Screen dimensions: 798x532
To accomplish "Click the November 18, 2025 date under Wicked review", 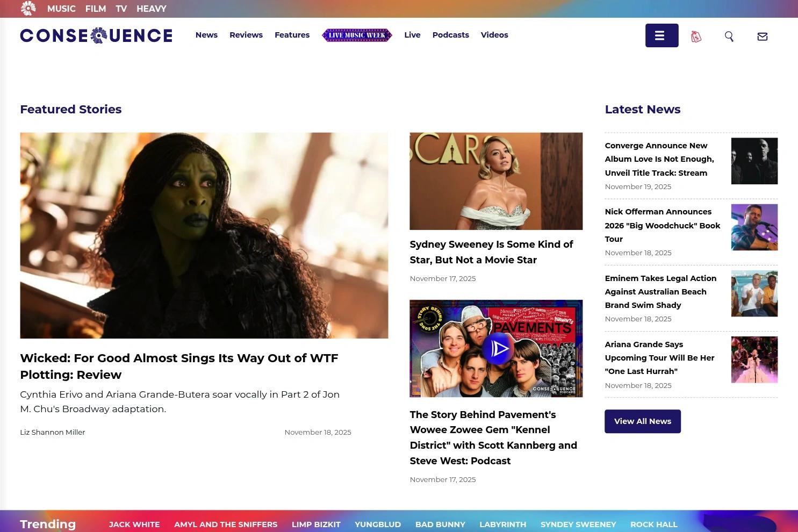I will point(318,432).
